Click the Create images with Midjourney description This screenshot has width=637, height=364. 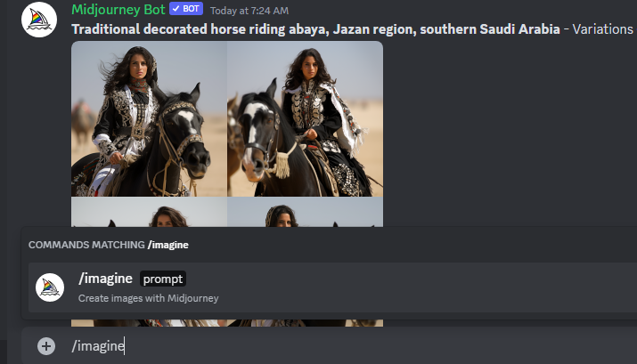tap(148, 298)
